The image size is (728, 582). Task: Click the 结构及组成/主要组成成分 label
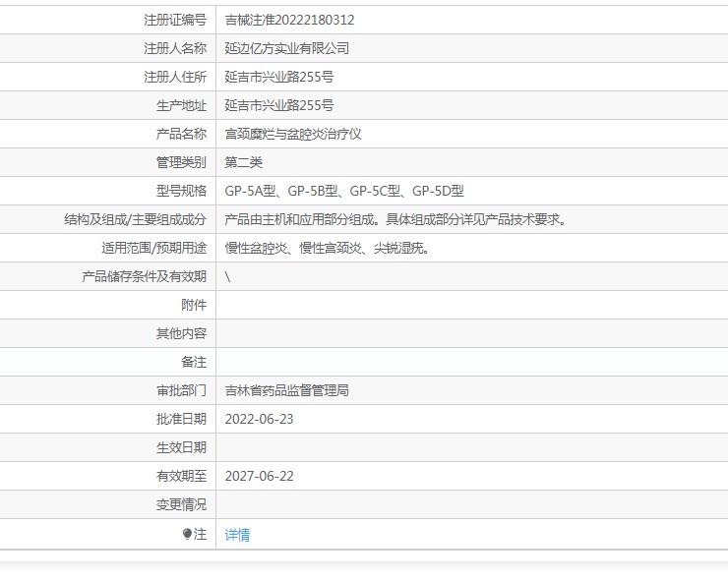(x=135, y=219)
